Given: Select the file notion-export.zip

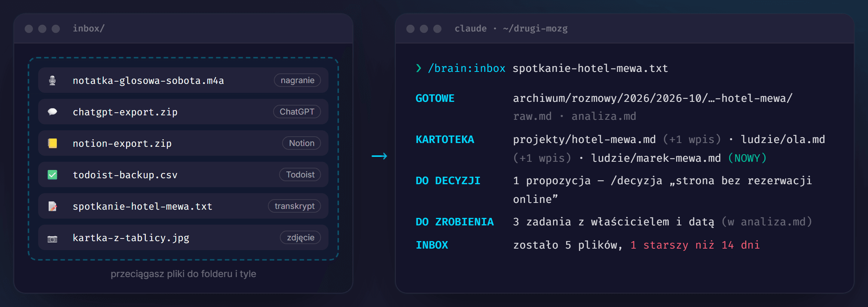Looking at the screenshot, I should [183, 143].
